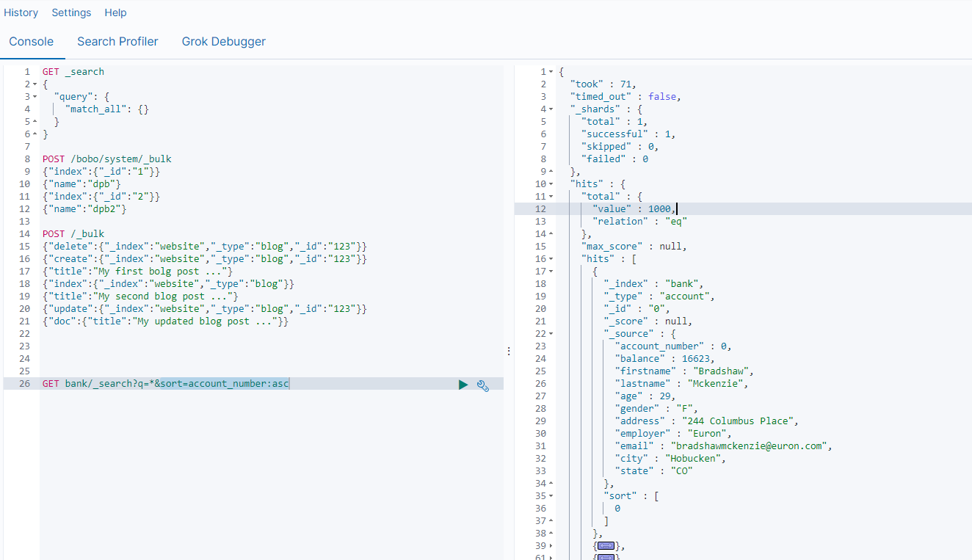This screenshot has height=560, width=972.
Task: Switch to the Grok Debugger tab
Action: click(224, 42)
